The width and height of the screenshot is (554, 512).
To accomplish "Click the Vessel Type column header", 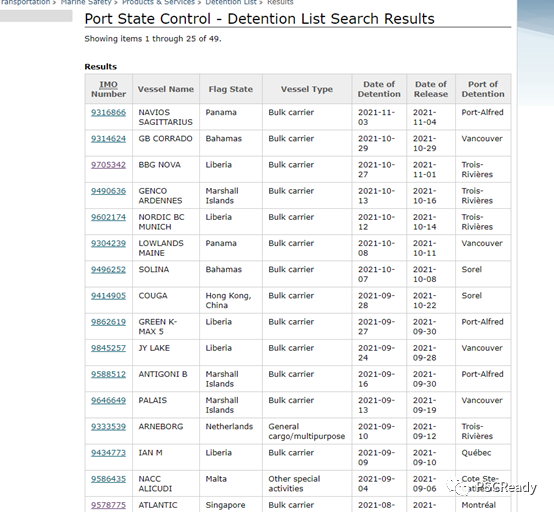I will coord(307,89).
